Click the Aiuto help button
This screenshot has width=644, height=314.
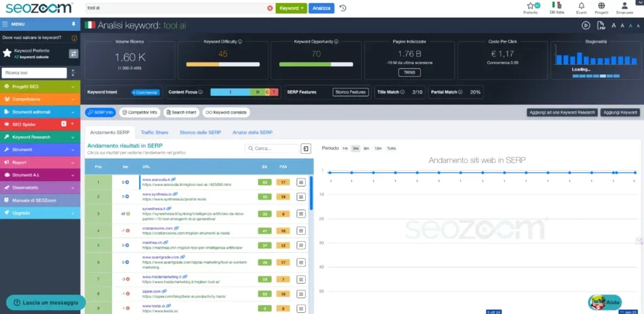[x=604, y=303]
